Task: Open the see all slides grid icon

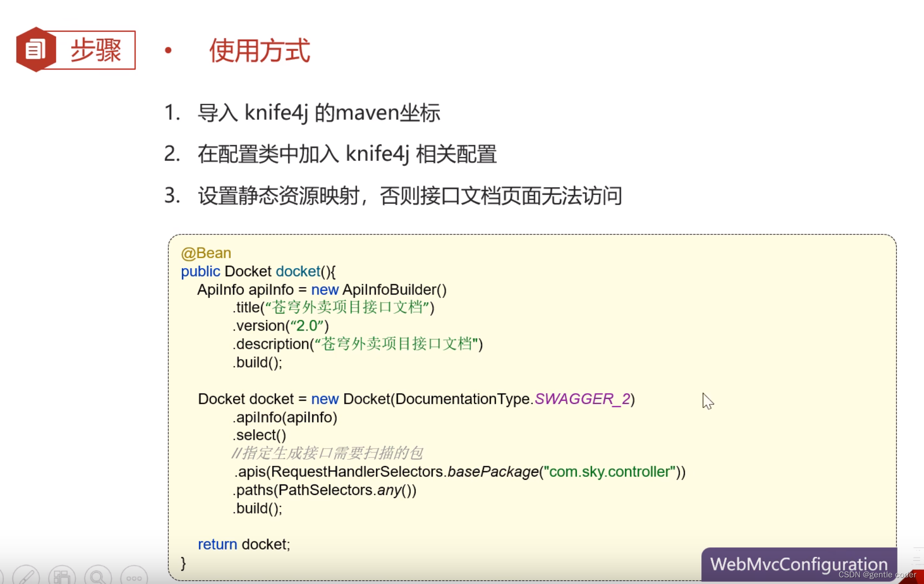Action: [62, 576]
